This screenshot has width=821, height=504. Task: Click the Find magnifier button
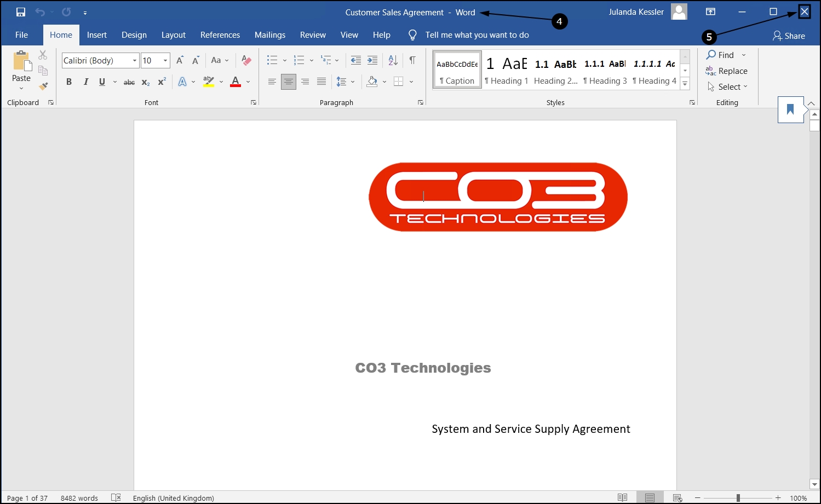[720, 55]
